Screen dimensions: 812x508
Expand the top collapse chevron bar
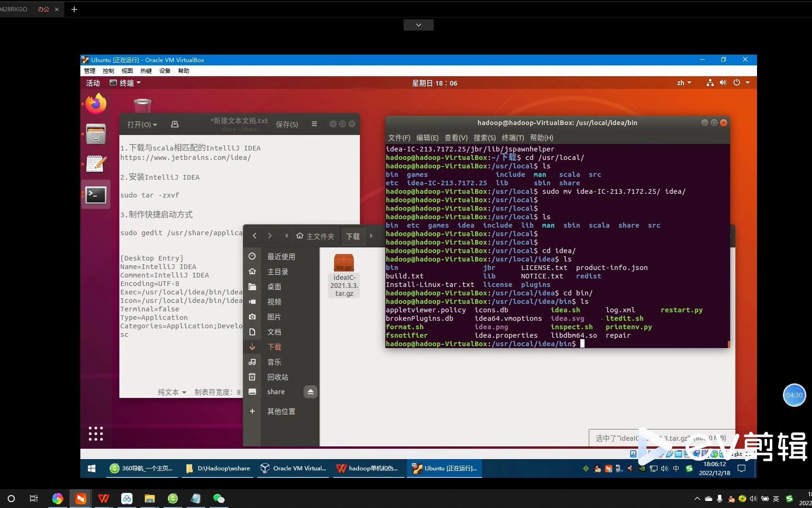point(418,25)
